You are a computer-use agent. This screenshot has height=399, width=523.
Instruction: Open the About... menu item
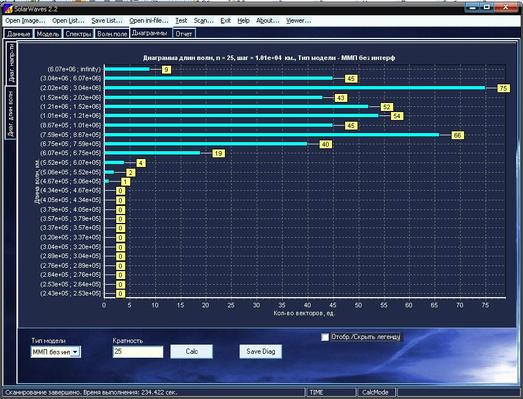point(268,21)
